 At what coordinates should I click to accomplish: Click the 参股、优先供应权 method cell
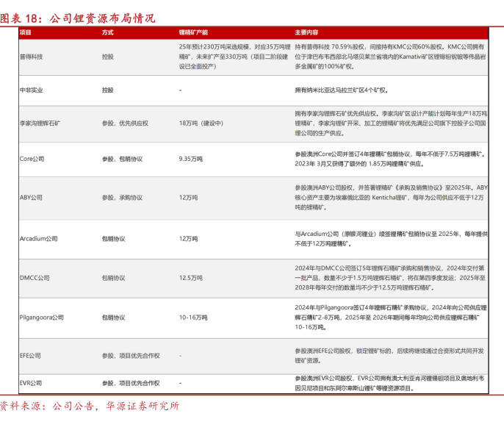[125, 123]
